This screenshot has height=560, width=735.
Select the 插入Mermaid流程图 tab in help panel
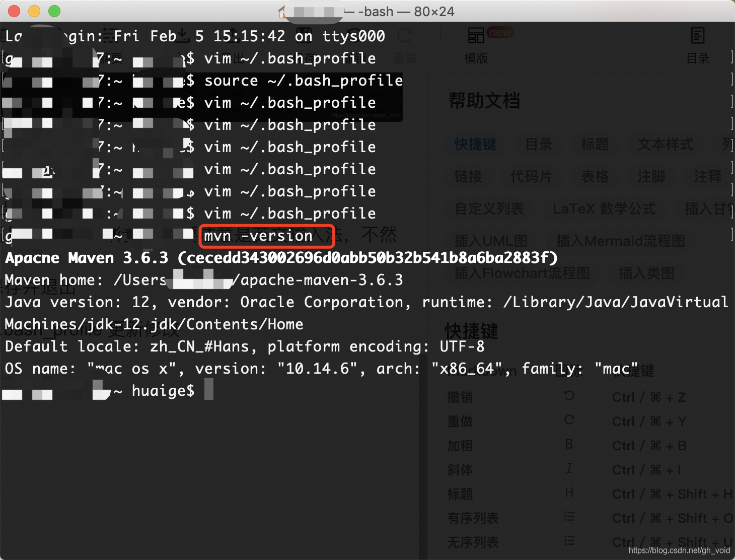click(x=621, y=241)
